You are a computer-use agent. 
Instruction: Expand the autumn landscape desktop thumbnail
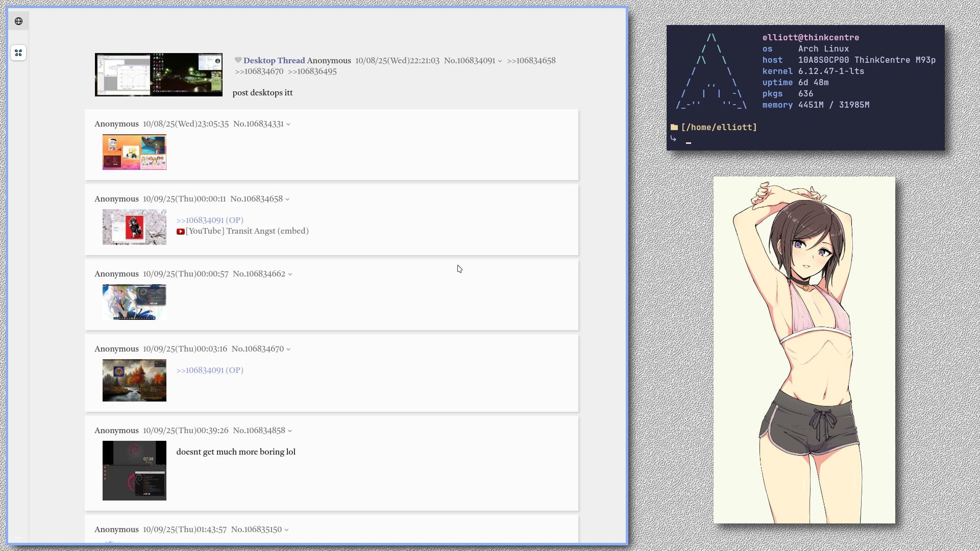(x=134, y=380)
